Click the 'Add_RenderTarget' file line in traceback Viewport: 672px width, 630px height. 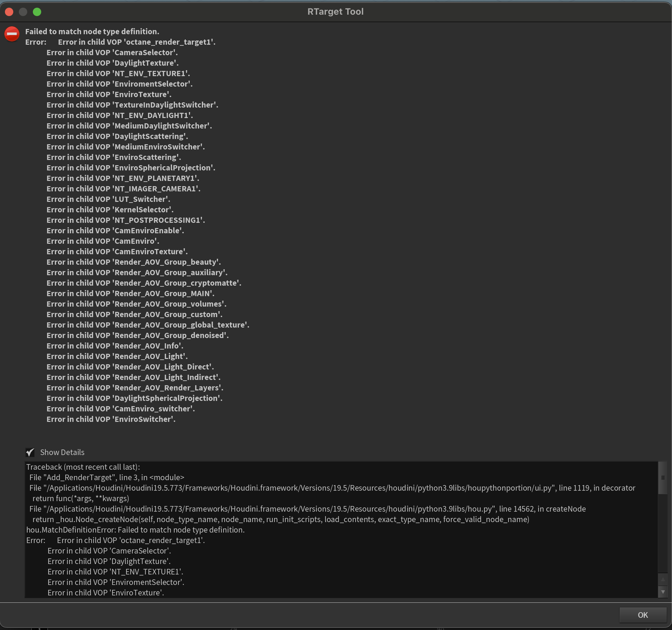107,477
